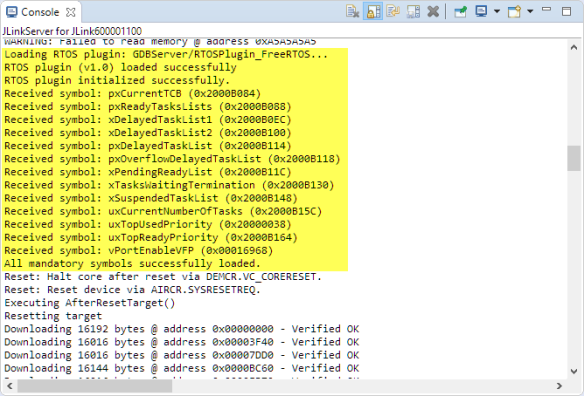
Task: Click download line at address 0x0000BC60
Action: click(x=181, y=368)
